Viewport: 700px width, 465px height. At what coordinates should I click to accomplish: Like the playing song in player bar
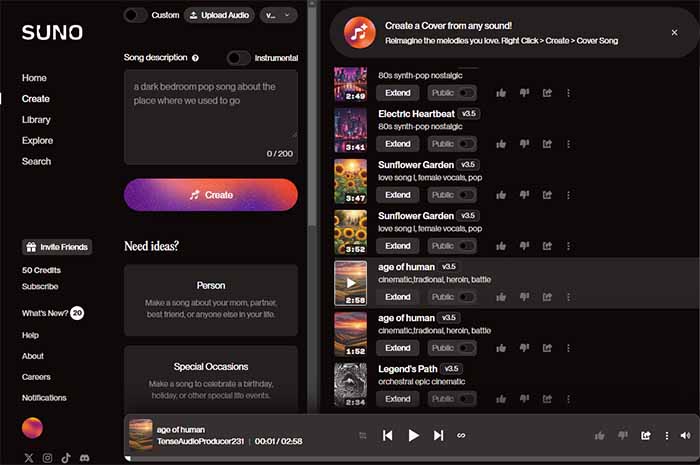[600, 436]
